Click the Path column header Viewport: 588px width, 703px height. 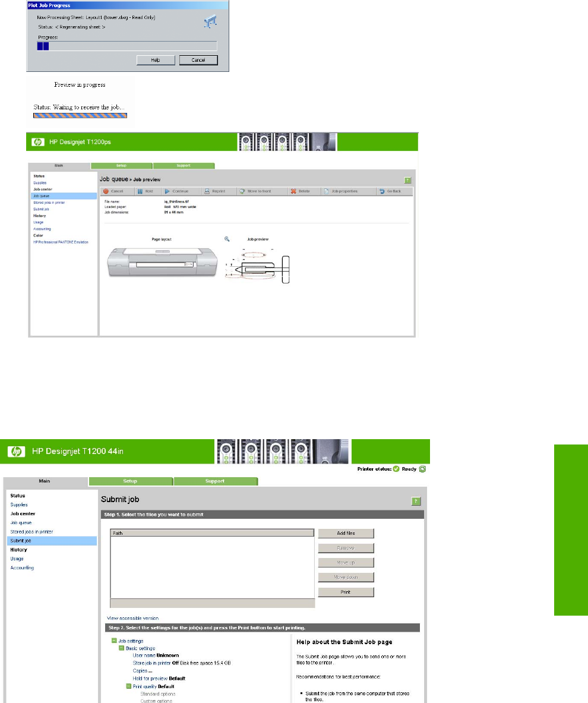213,533
